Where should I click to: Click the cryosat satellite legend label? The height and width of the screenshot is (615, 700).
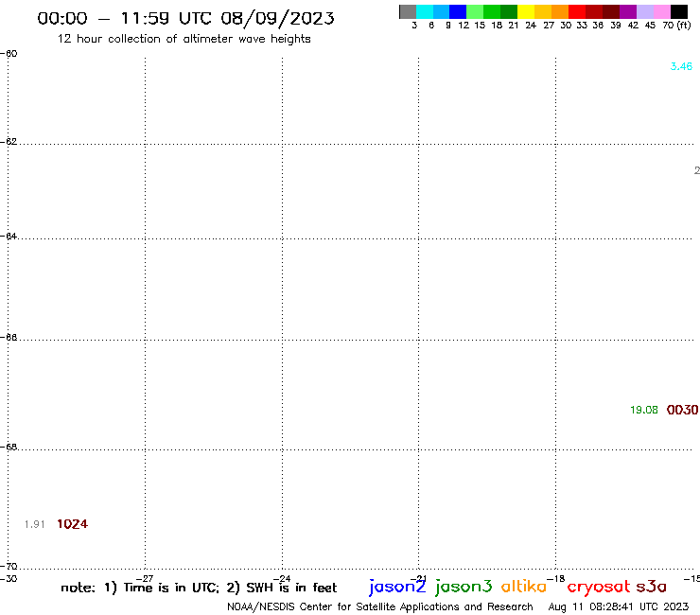[599, 588]
